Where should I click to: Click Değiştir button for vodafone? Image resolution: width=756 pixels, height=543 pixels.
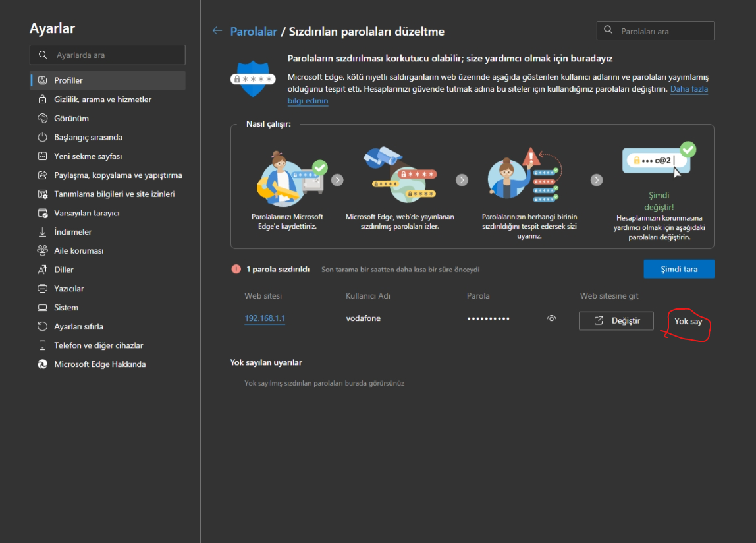[616, 320]
